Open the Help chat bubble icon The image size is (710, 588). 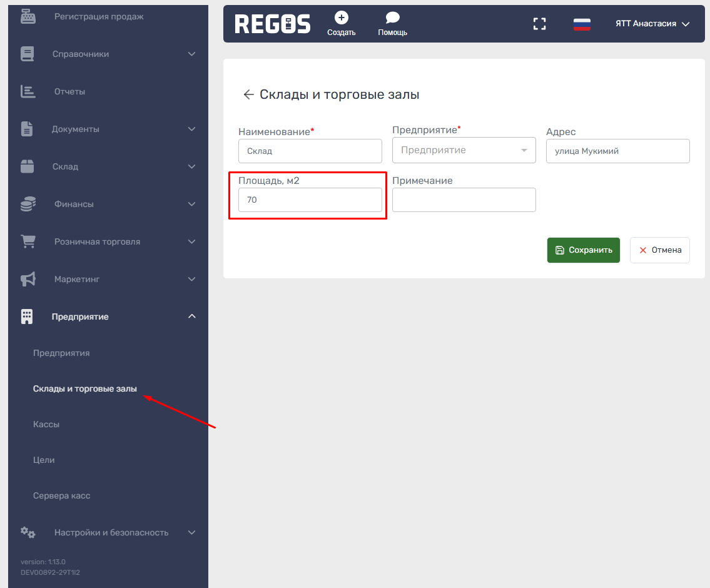392,18
